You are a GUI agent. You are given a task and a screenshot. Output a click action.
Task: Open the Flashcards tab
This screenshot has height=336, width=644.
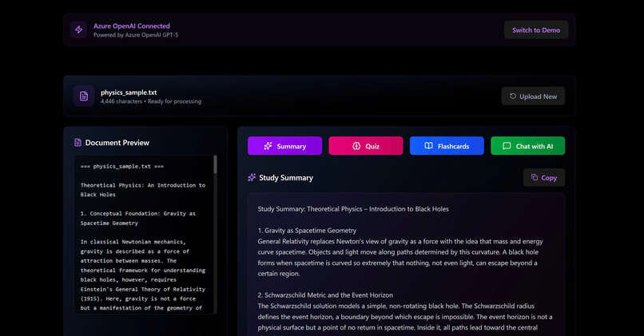tap(447, 146)
